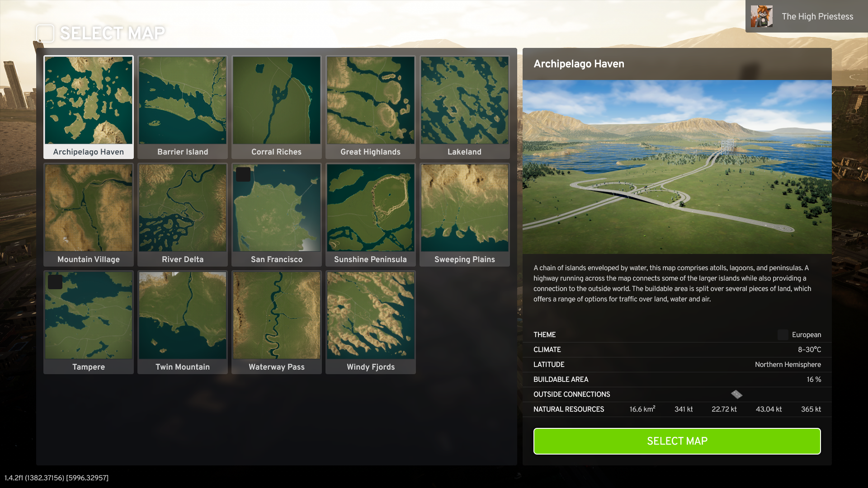This screenshot has height=488, width=868.
Task: Click the European theme icon
Action: pyautogui.click(x=783, y=335)
